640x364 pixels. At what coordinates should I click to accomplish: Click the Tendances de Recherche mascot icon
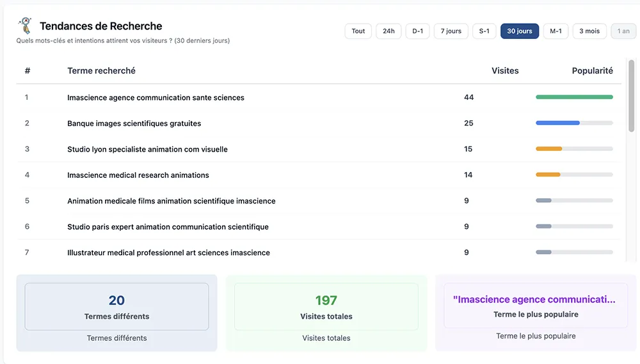tap(25, 26)
